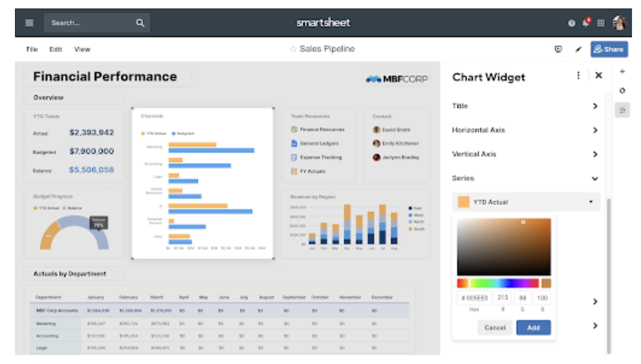Image resolution: width=641 pixels, height=364 pixels.
Task: Open the notifications bell
Action: coord(586,22)
